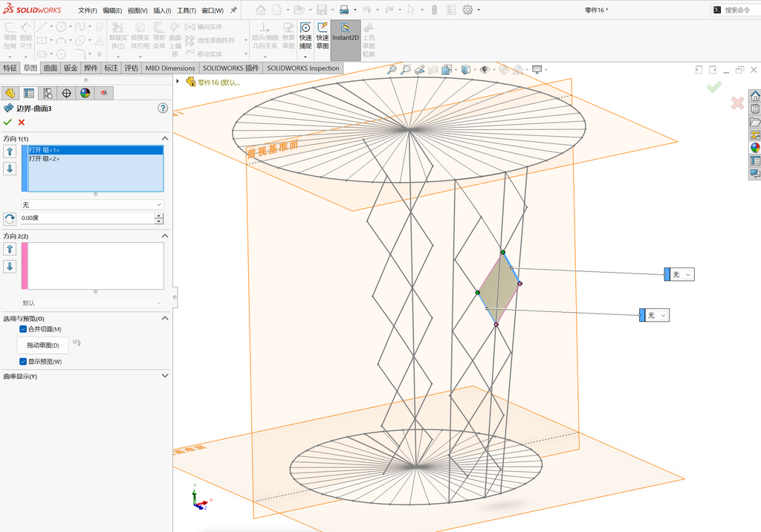761x532 pixels.
Task: Open the 视图(V) menu
Action: coord(137,10)
